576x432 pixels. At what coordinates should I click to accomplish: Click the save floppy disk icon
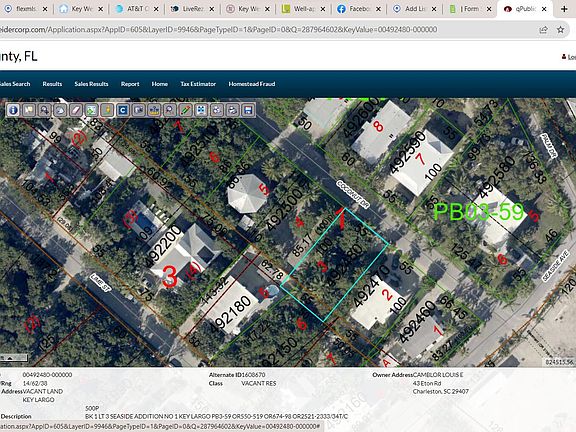click(248, 110)
